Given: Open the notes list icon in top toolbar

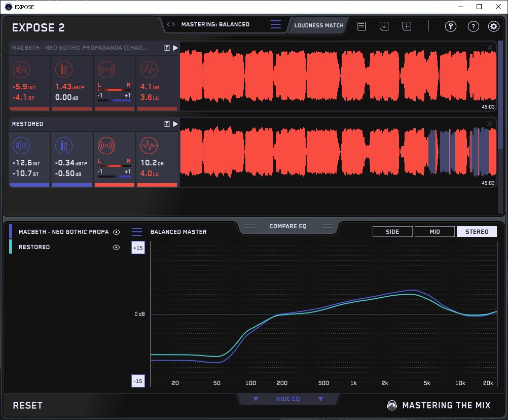Looking at the screenshot, I should point(361,26).
